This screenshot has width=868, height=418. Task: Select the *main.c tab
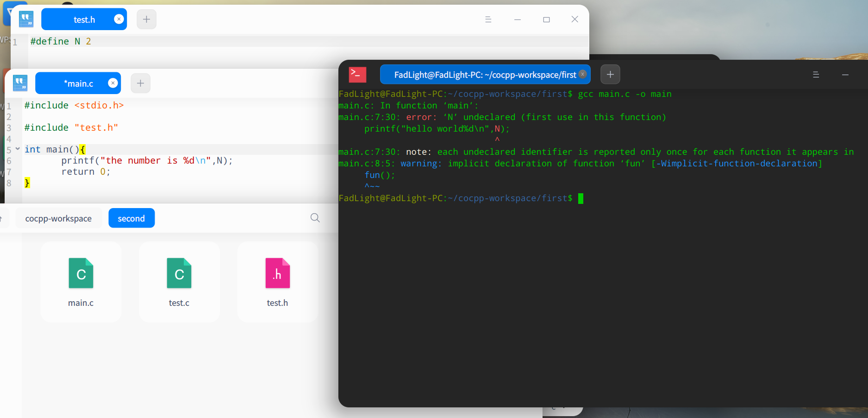click(78, 83)
